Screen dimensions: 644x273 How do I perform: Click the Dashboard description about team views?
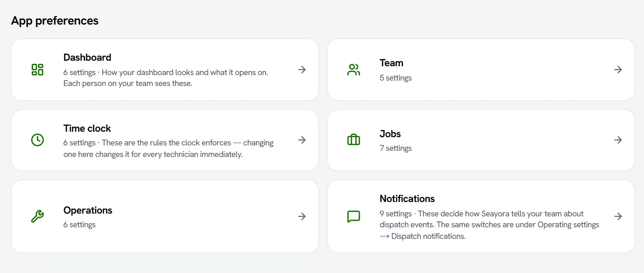pos(166,78)
